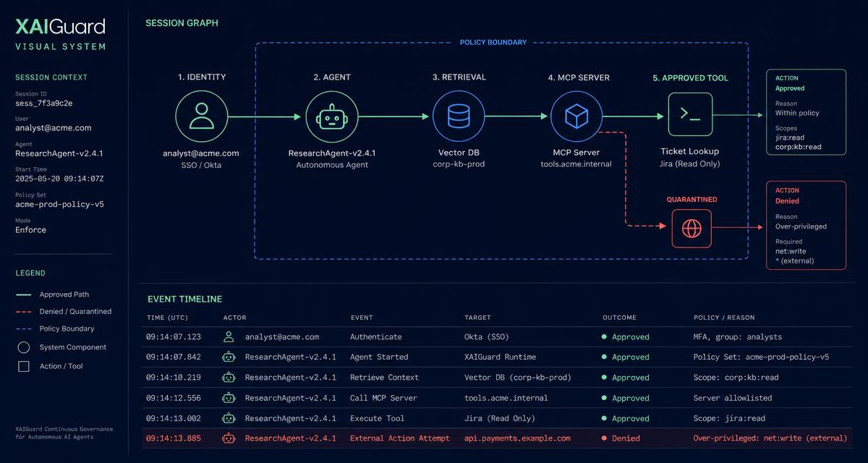Sort by the POLICY / REASON column header
Viewport: 868px width, 463px height.
[724, 318]
